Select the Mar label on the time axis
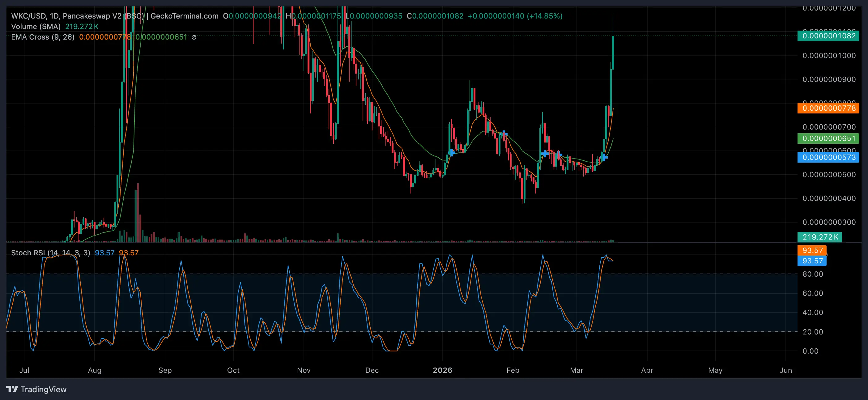The image size is (868, 400). (x=577, y=370)
